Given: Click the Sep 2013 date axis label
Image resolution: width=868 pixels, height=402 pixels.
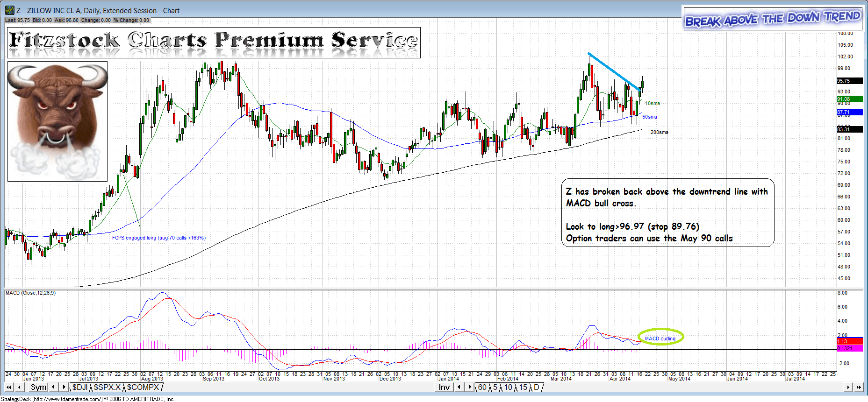Looking at the screenshot, I should tap(214, 379).
